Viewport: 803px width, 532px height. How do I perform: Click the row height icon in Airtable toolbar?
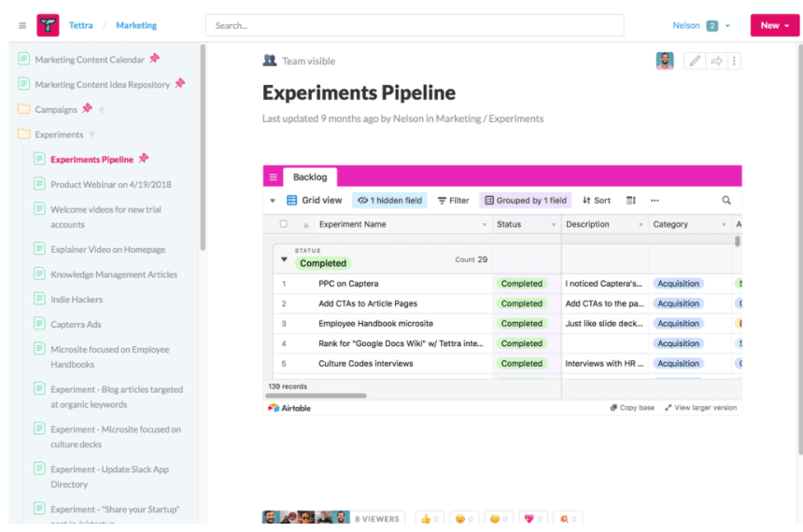630,201
